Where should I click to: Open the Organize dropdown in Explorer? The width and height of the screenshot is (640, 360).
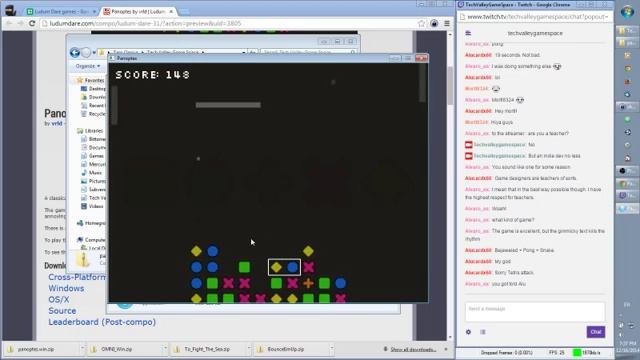[x=87, y=66]
